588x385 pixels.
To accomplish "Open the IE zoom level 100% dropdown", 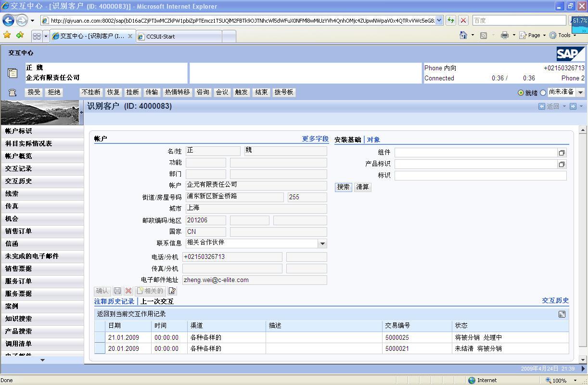I will click(x=575, y=380).
